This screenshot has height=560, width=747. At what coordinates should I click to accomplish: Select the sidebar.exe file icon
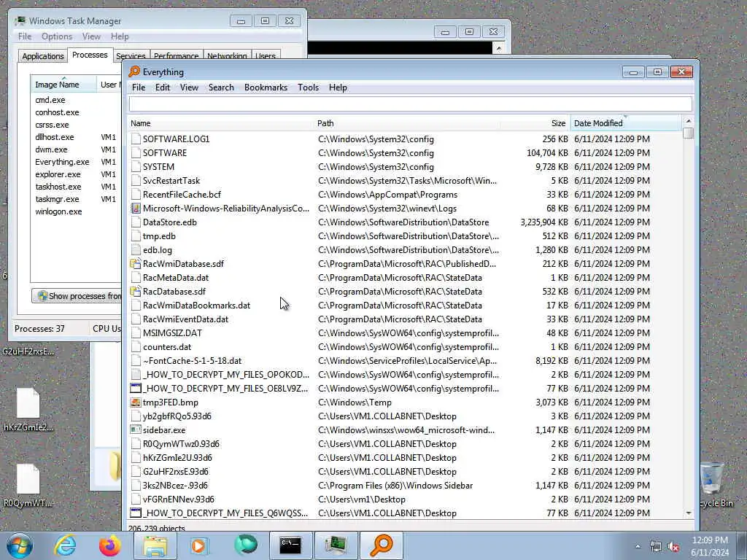(136, 430)
